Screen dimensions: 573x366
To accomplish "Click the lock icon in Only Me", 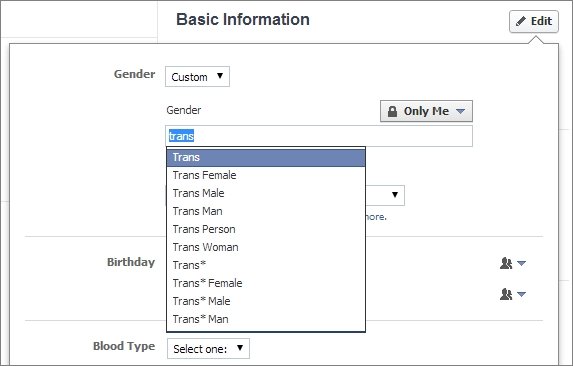I will click(x=392, y=111).
